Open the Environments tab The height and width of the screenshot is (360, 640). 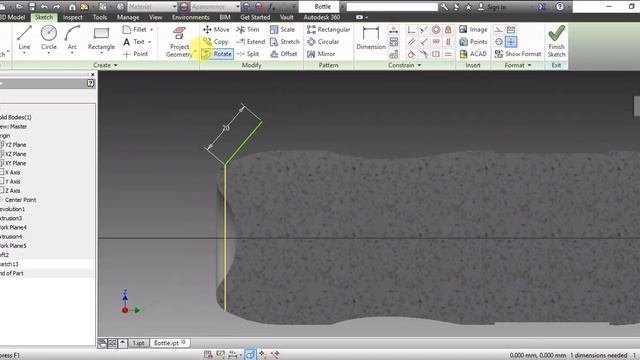coord(191,17)
